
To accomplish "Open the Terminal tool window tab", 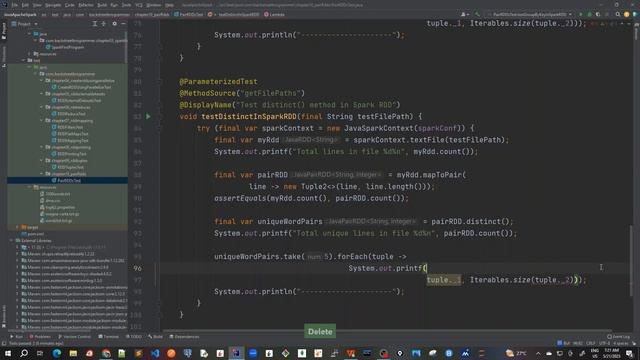I will [109, 337].
